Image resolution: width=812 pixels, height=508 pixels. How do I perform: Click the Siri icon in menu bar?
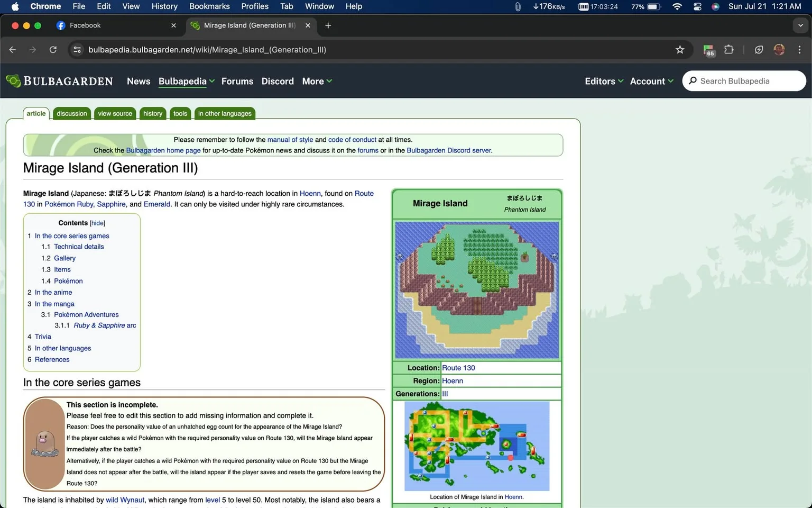point(715,6)
